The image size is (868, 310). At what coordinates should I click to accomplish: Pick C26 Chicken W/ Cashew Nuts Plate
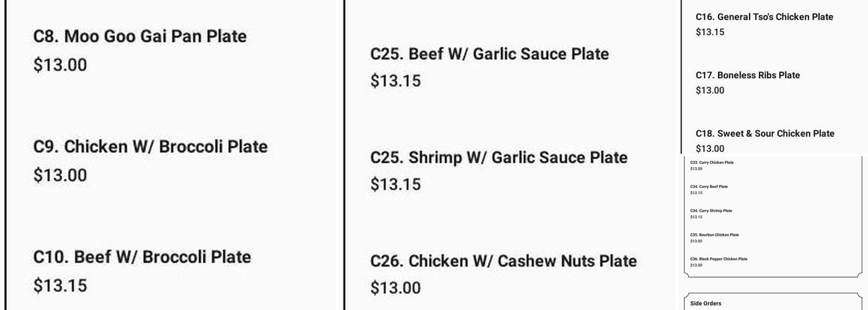tap(503, 262)
